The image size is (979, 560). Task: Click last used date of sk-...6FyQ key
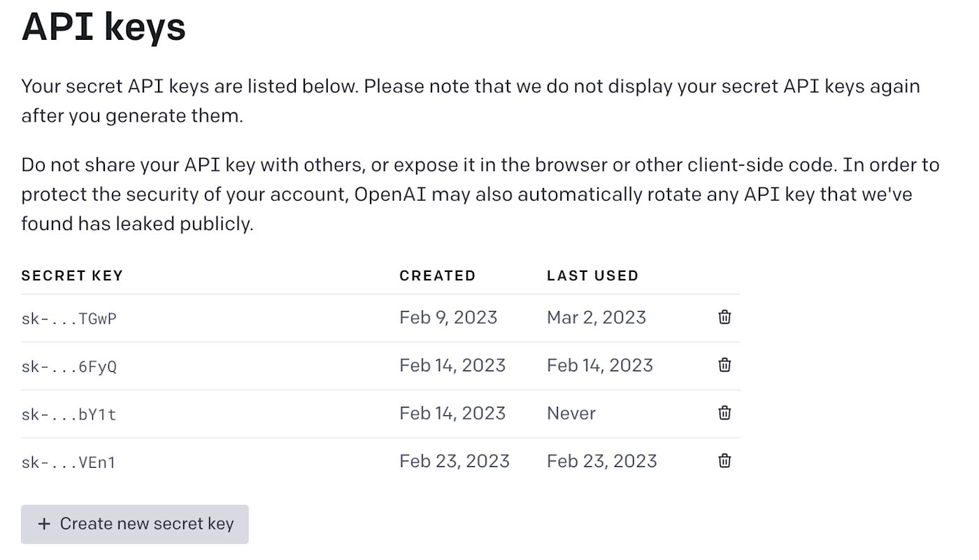click(600, 365)
